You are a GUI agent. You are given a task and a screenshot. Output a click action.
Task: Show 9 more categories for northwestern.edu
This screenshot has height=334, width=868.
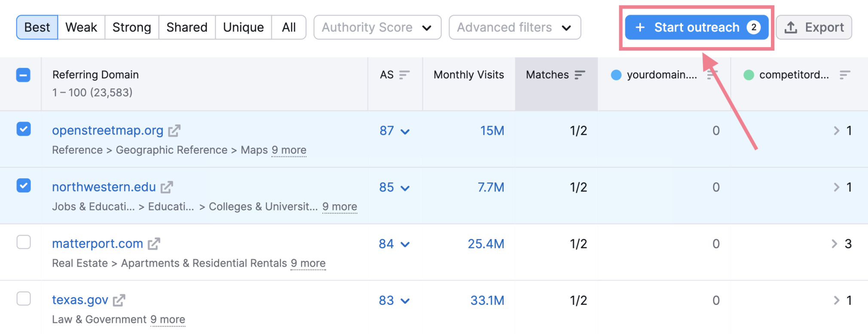339,207
